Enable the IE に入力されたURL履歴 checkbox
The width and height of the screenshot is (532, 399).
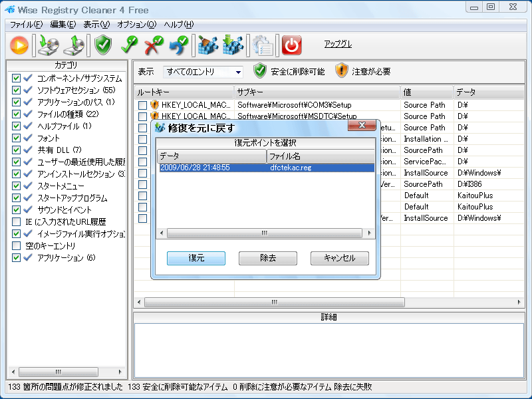point(16,221)
